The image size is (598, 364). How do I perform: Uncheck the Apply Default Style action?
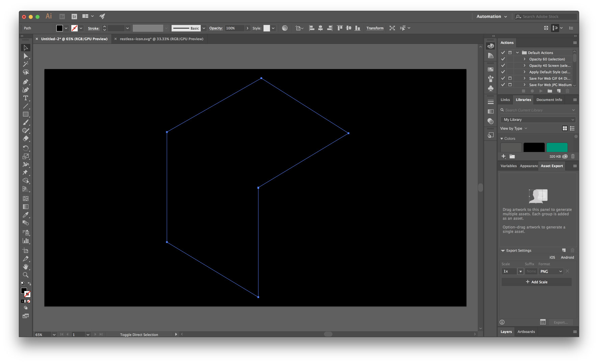[x=503, y=72]
